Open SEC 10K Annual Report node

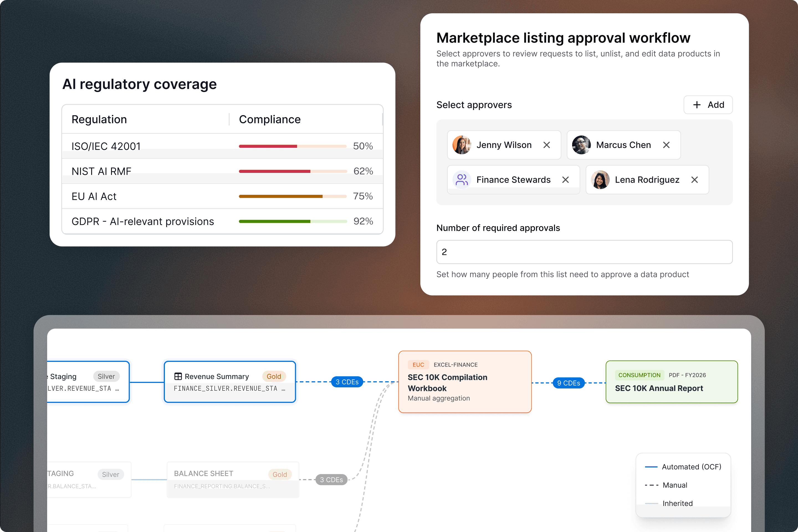click(672, 382)
